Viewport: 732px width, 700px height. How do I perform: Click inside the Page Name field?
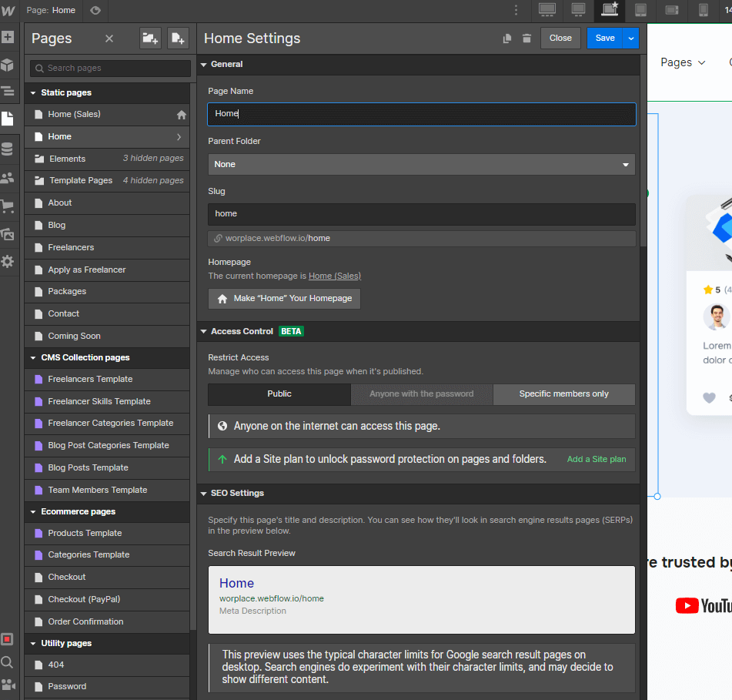pyautogui.click(x=420, y=114)
